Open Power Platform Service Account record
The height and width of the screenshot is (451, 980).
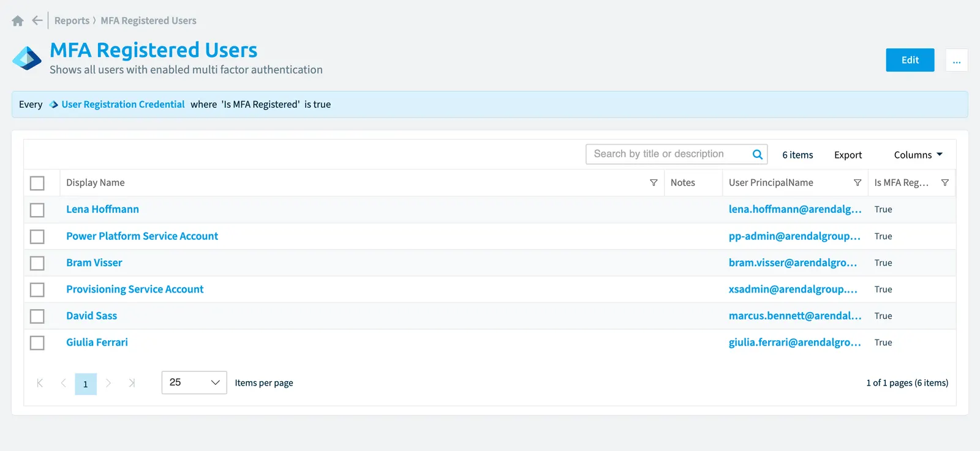coord(142,236)
